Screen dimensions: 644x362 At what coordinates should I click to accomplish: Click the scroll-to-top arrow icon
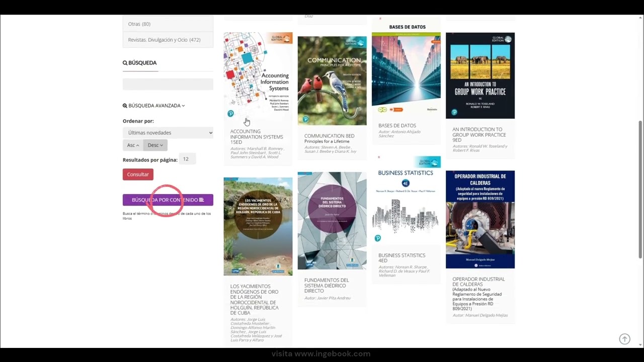click(624, 339)
